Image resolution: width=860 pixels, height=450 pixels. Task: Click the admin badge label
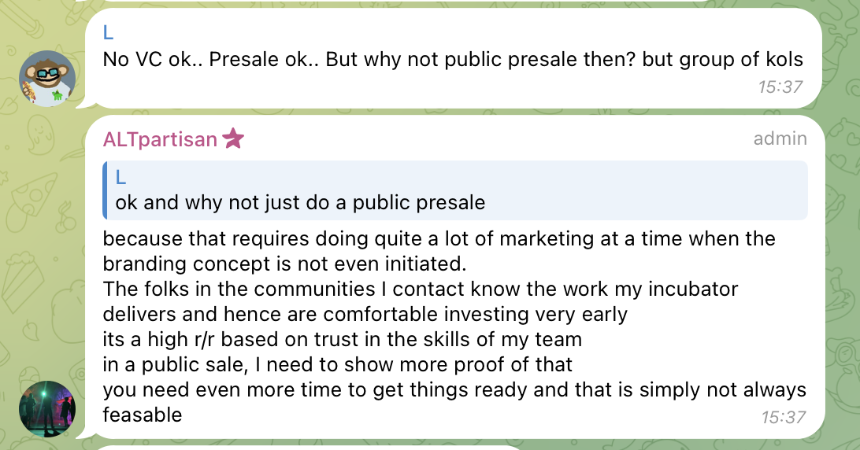click(779, 139)
